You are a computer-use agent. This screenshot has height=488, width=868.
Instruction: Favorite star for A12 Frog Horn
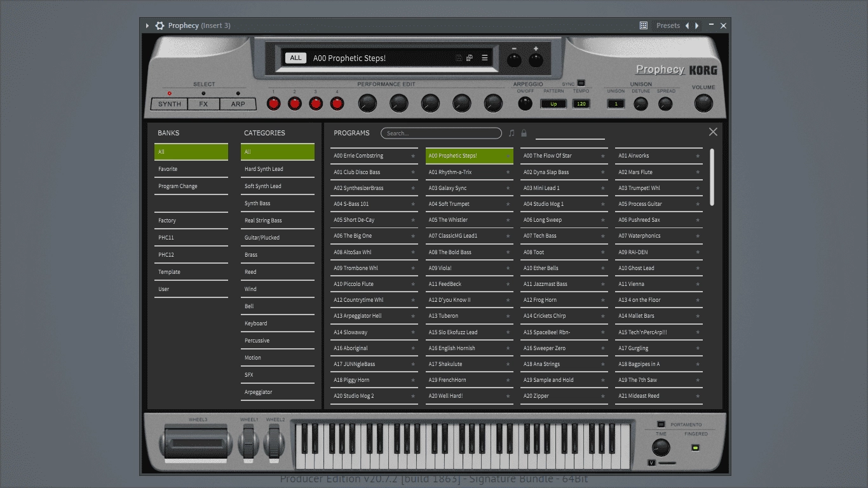(x=602, y=300)
